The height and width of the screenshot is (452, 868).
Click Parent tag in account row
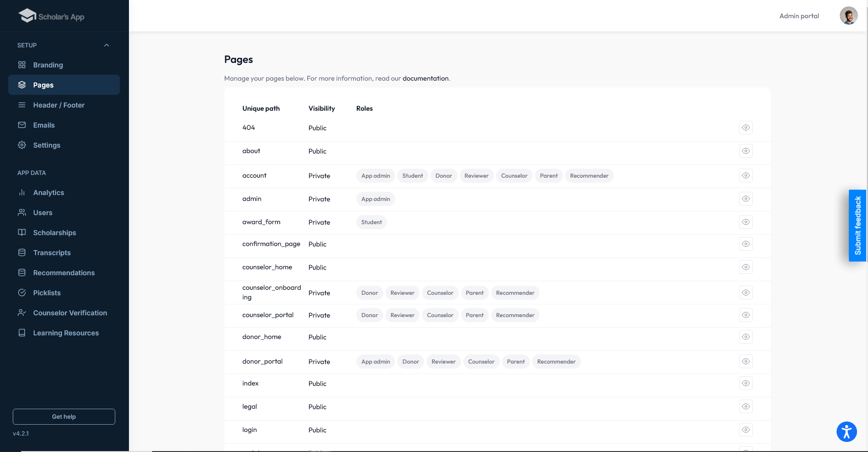point(549,175)
